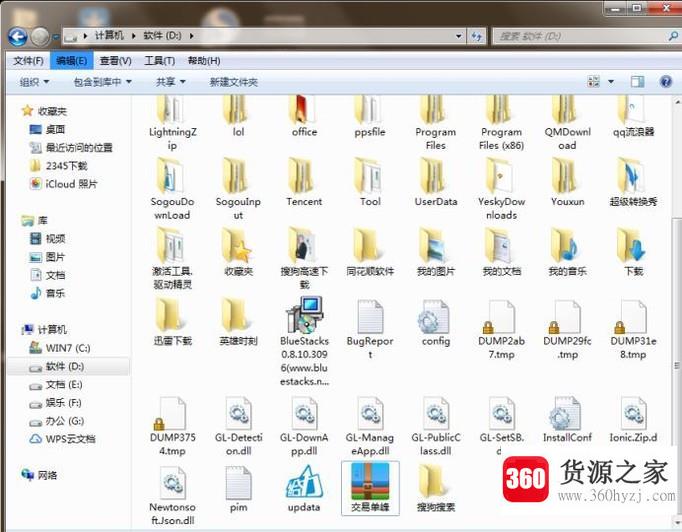Select WIN7 (C:) drive in sidebar
The height and width of the screenshot is (532, 682).
[x=59, y=348]
